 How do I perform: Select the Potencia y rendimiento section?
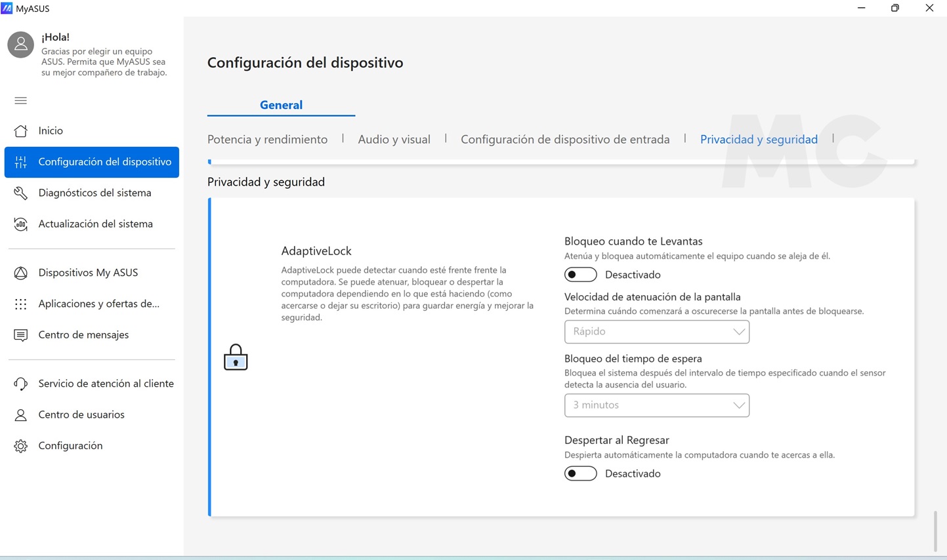coord(267,139)
